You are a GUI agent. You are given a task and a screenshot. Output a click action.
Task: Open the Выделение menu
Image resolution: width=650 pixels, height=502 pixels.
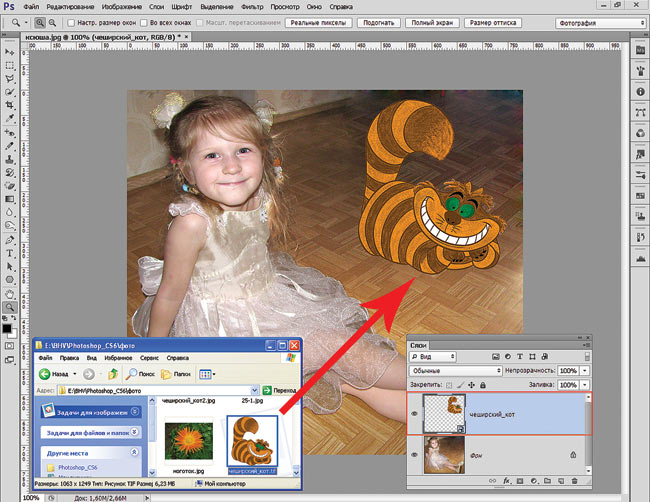pyautogui.click(x=217, y=7)
